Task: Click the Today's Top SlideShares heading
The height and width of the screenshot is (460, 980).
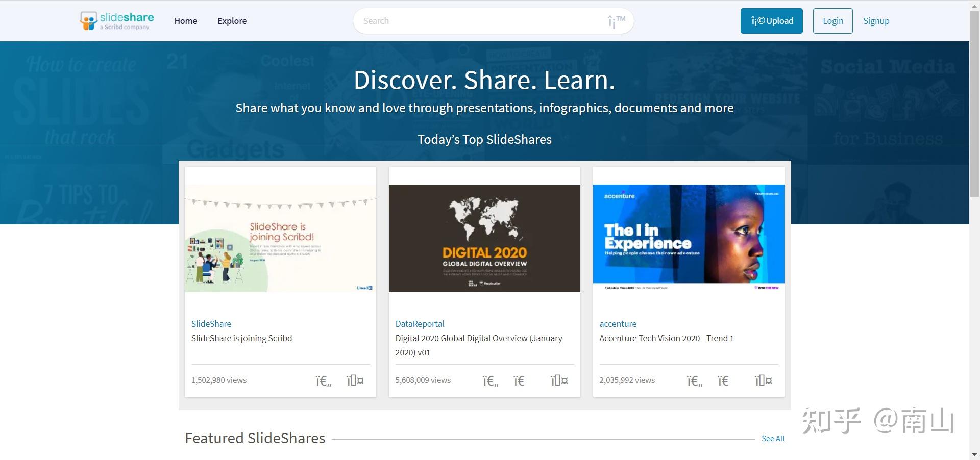Action: (x=484, y=140)
